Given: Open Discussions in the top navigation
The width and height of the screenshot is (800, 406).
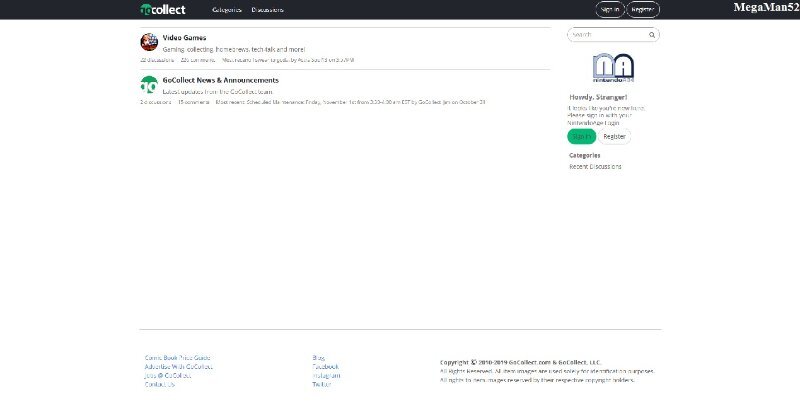Looking at the screenshot, I should pyautogui.click(x=267, y=10).
